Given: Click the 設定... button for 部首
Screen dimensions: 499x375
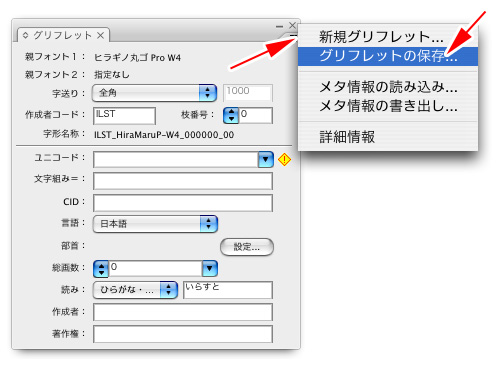Looking at the screenshot, I should 247,247.
